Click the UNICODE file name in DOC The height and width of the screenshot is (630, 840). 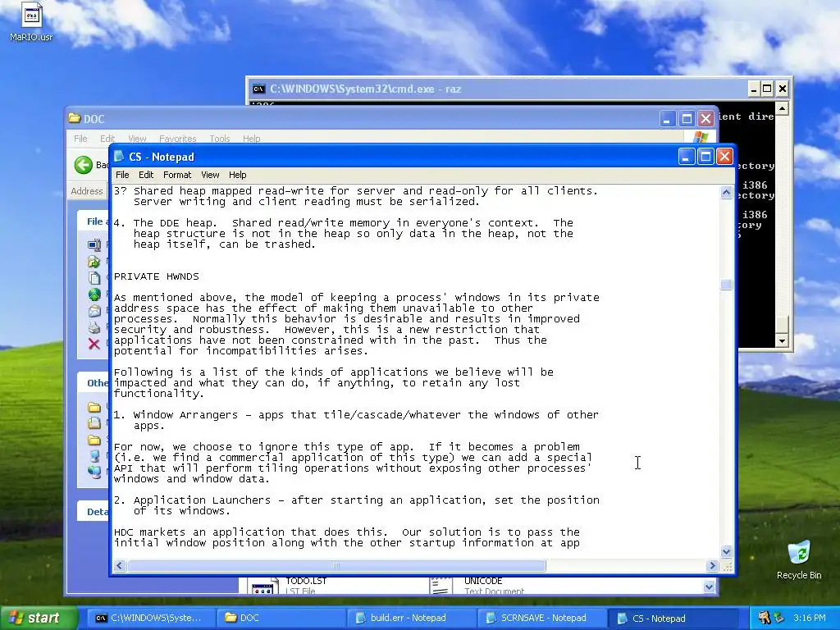tap(483, 581)
